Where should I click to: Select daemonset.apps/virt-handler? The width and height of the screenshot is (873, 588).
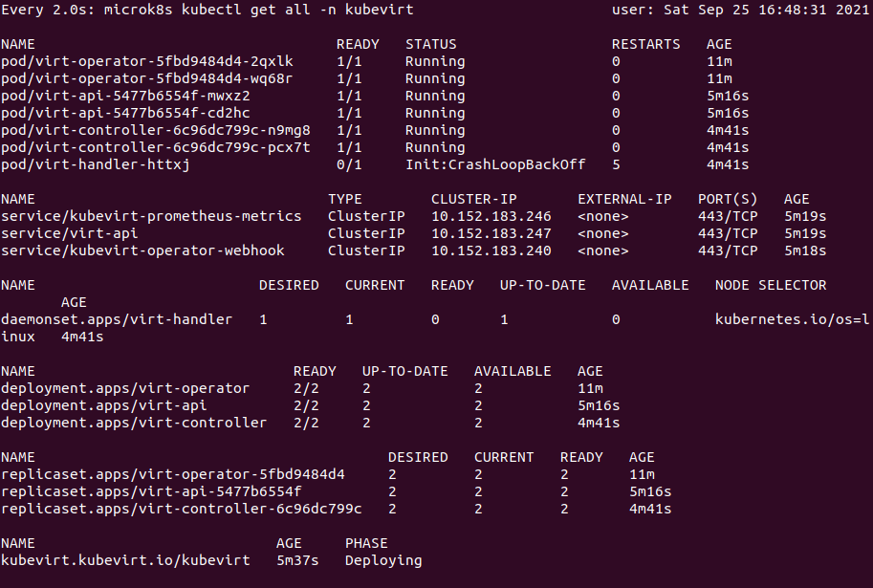(x=117, y=320)
